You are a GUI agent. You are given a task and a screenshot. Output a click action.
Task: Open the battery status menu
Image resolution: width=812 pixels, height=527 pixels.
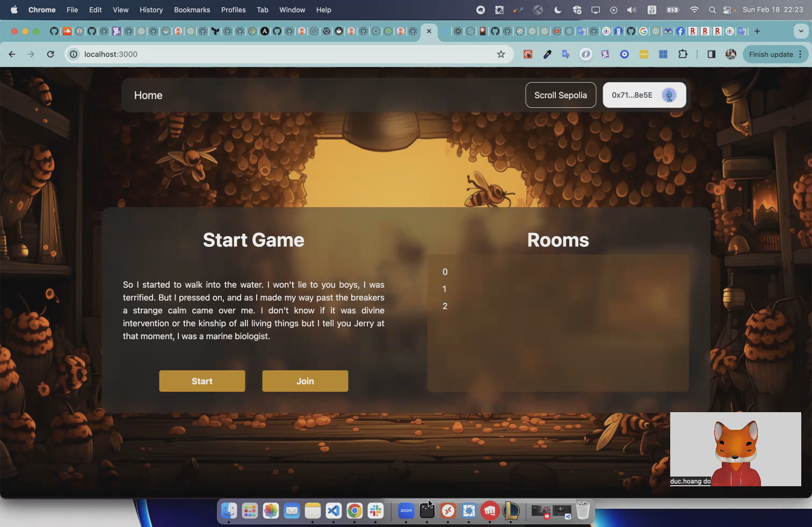tap(672, 10)
